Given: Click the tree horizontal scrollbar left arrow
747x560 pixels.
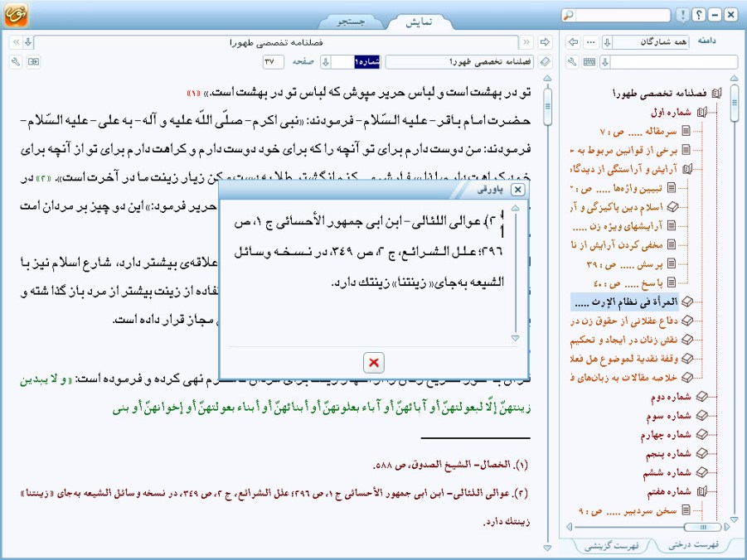Looking at the screenshot, I should 569,527.
